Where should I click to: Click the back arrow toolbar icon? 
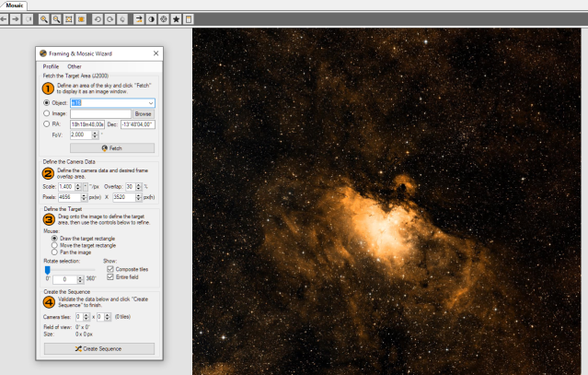6,18
